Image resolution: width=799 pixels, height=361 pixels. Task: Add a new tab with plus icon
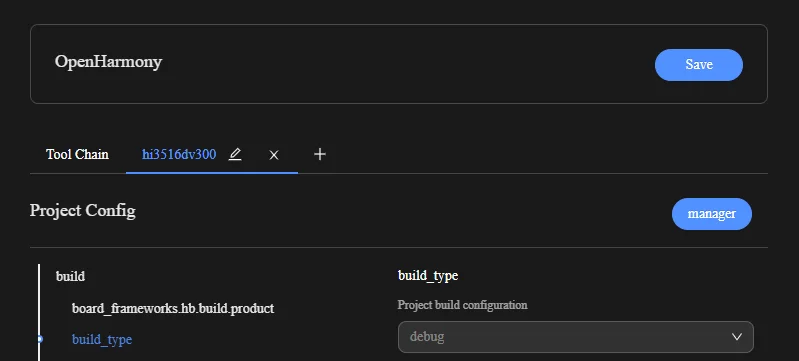click(319, 154)
